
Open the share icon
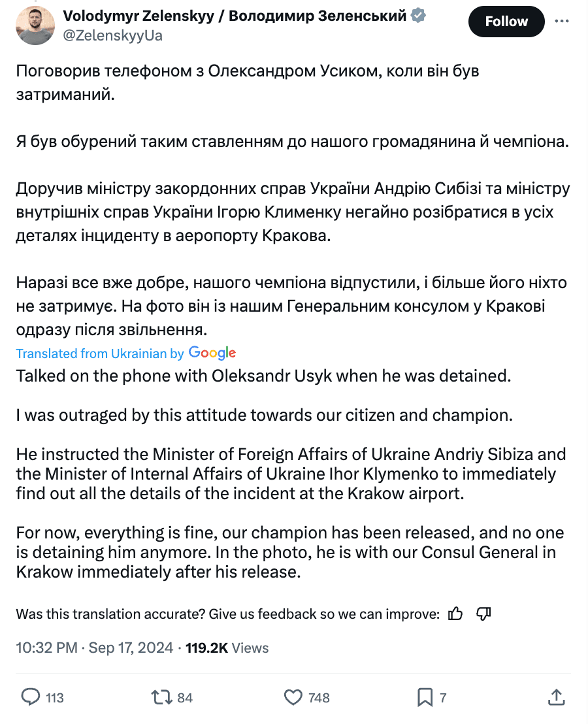click(557, 698)
